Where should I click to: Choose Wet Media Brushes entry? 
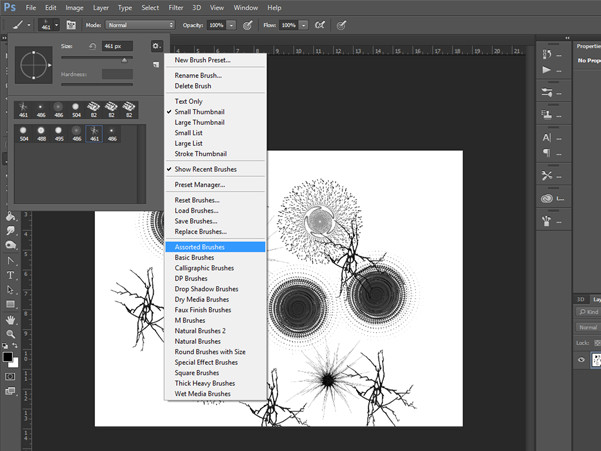click(202, 394)
